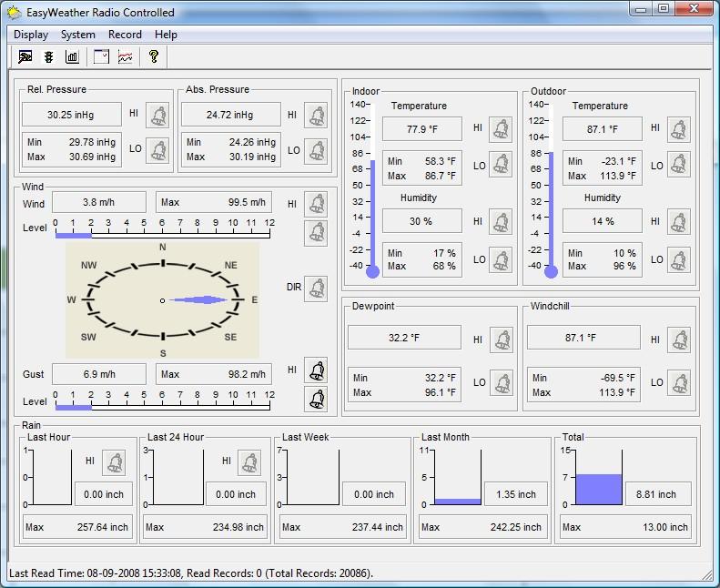Screen dimensions: 720x588
Task: Open the bar chart toolbar icon
Action: click(x=73, y=56)
